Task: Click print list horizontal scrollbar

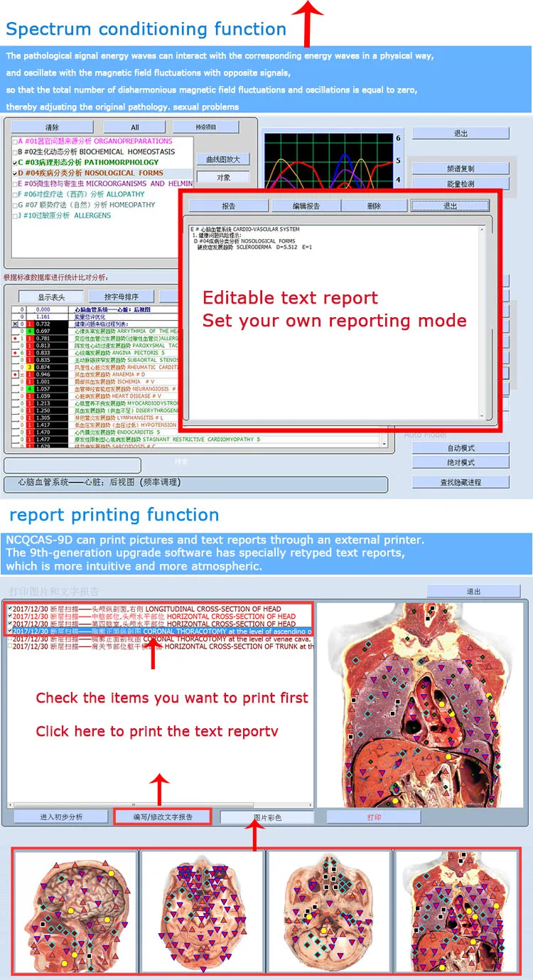Action: tap(160, 804)
